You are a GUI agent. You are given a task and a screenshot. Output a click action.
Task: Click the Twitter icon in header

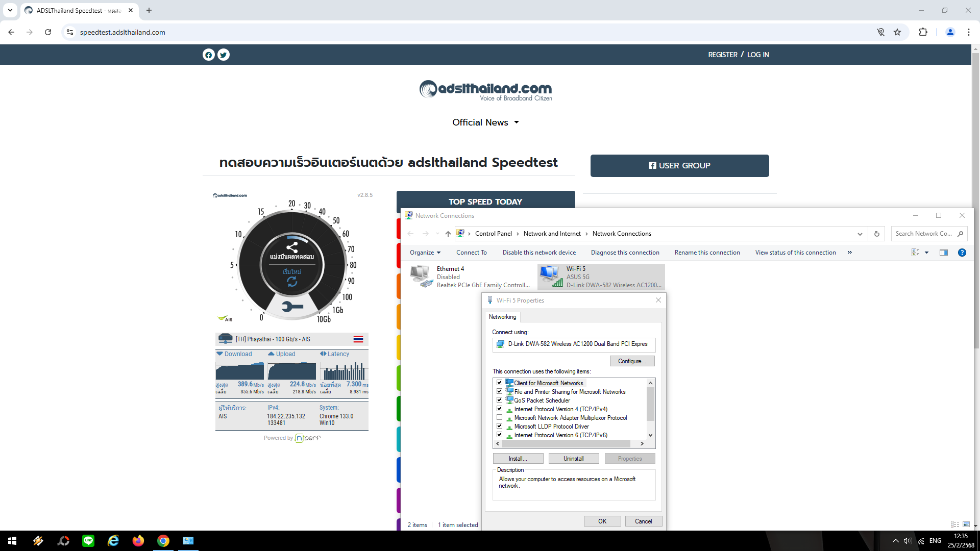[x=224, y=55]
